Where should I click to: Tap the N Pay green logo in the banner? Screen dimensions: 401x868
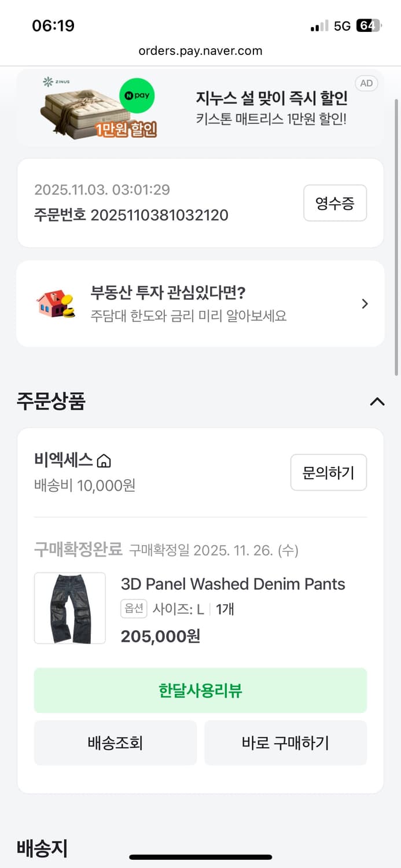pyautogui.click(x=137, y=97)
